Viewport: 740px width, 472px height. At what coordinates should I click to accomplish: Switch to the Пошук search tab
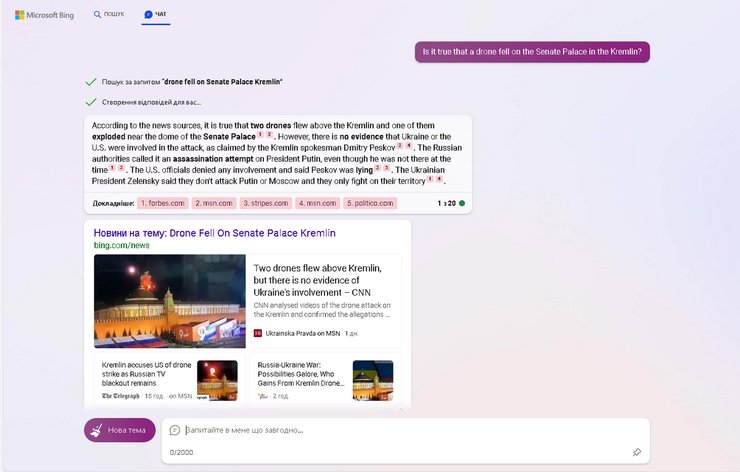(109, 14)
